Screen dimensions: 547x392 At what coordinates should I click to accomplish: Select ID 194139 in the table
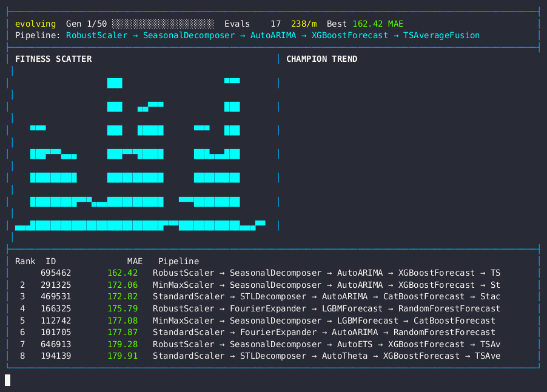(56, 356)
